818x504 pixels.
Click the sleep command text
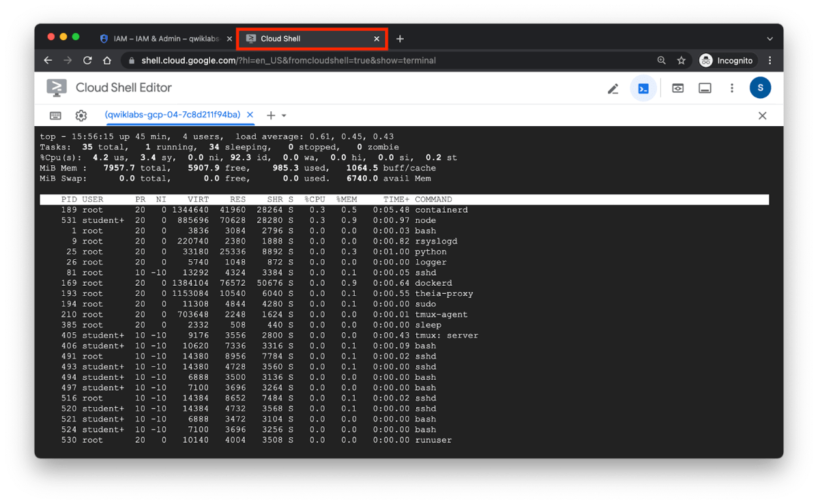(428, 325)
